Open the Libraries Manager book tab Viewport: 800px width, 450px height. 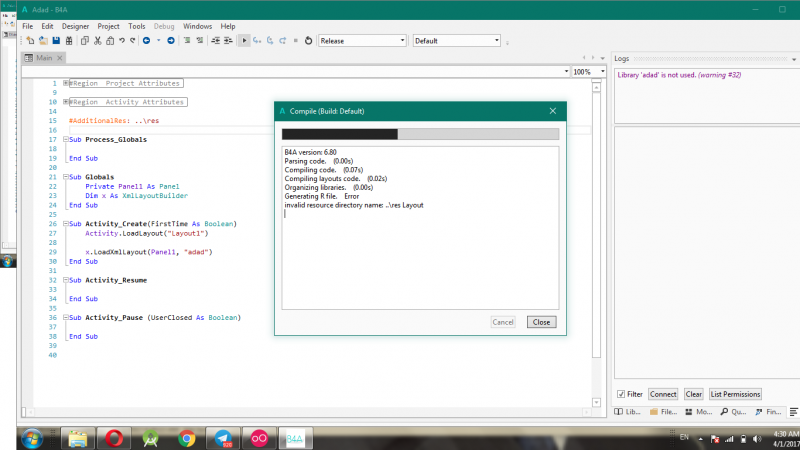point(628,411)
